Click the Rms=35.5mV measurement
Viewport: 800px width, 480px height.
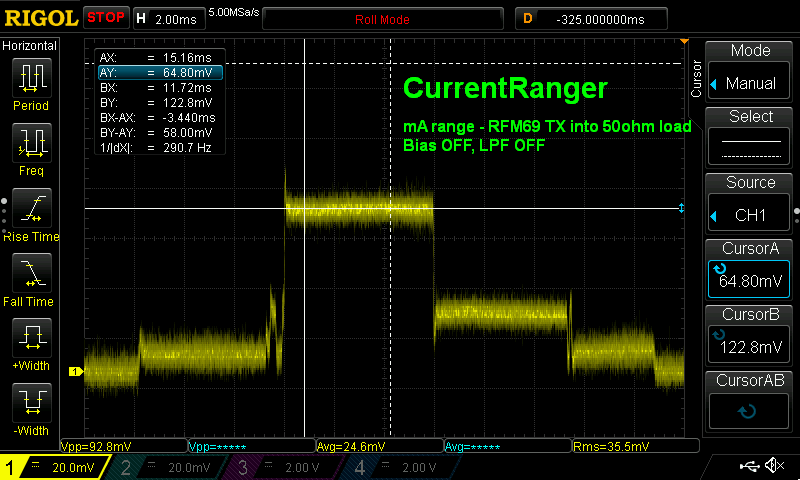click(x=611, y=447)
